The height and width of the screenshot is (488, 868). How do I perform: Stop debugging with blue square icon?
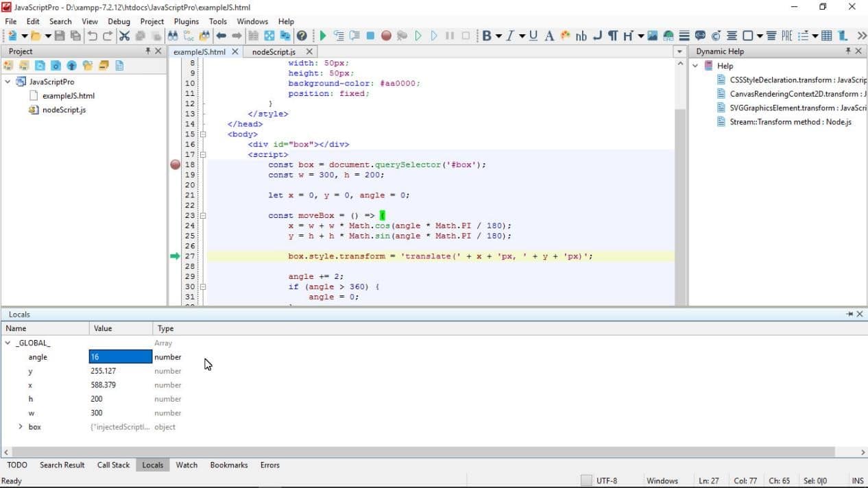tap(370, 36)
